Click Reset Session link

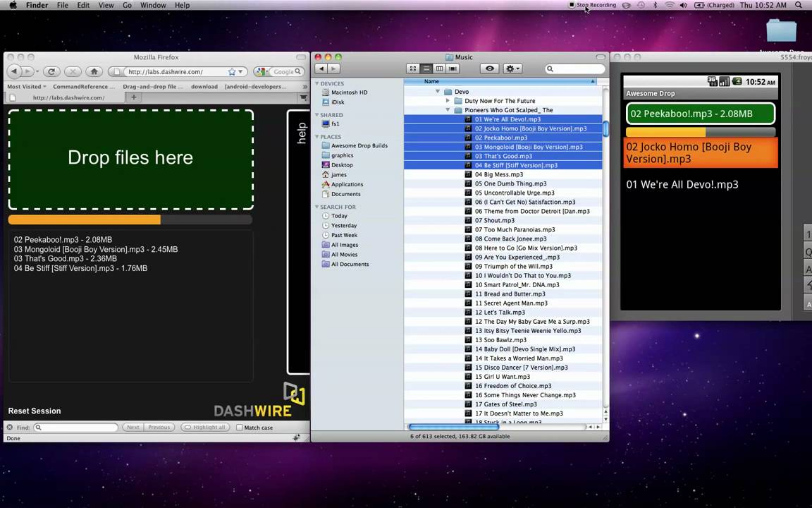tap(34, 411)
